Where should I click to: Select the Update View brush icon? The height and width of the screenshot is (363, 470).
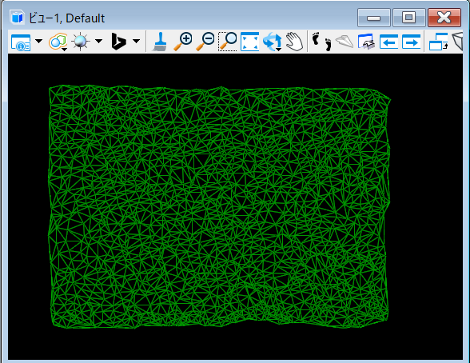pos(160,42)
